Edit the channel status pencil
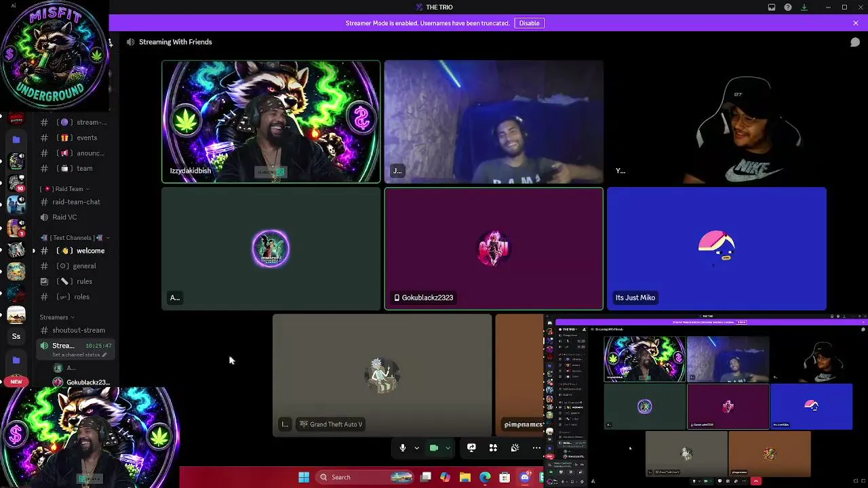The height and width of the screenshot is (488, 868). [104, 354]
